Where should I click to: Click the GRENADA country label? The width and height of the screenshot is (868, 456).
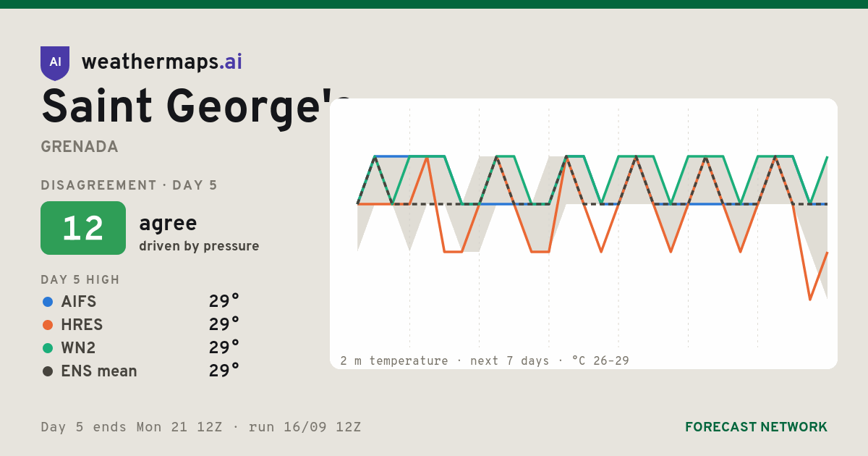80,147
